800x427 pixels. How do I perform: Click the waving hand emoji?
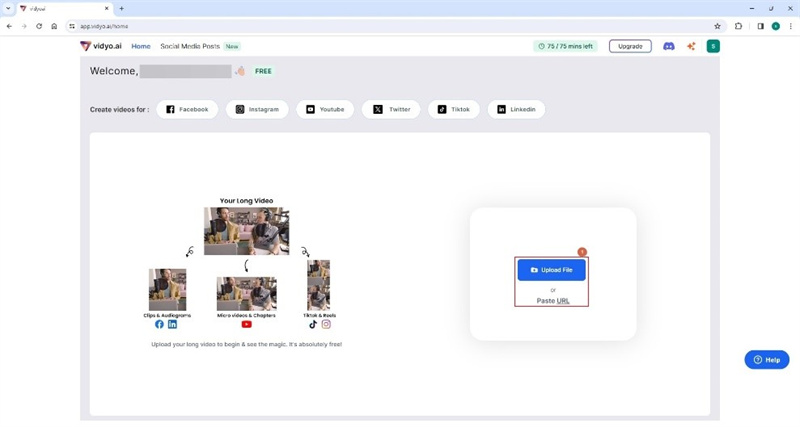pyautogui.click(x=240, y=71)
